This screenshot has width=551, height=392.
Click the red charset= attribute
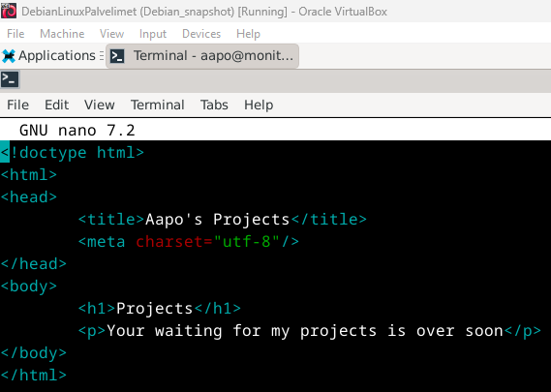coord(174,242)
